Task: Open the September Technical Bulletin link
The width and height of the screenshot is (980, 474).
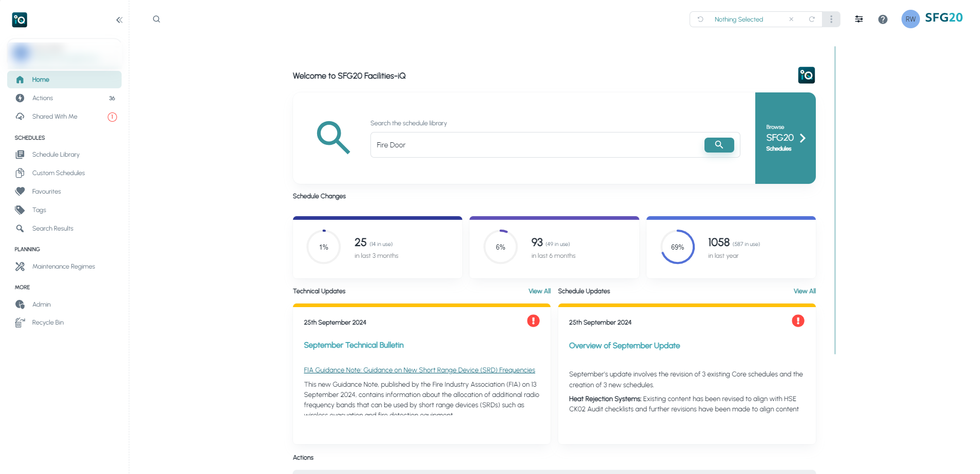Action: coord(354,345)
